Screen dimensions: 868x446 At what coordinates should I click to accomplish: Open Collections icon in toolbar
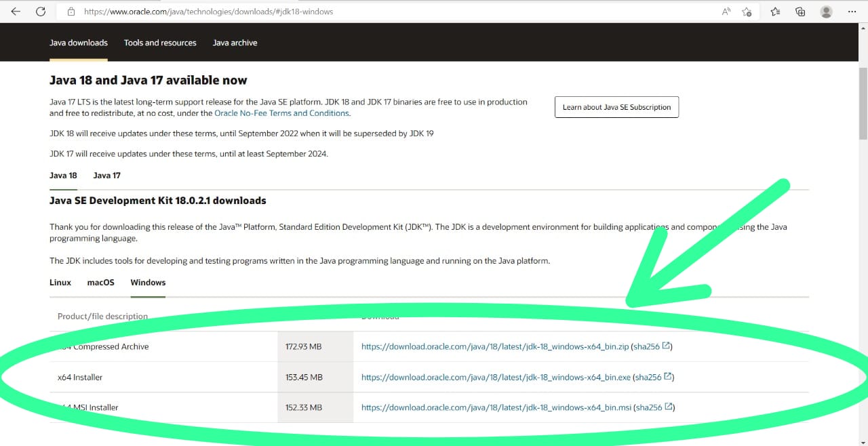(x=801, y=12)
